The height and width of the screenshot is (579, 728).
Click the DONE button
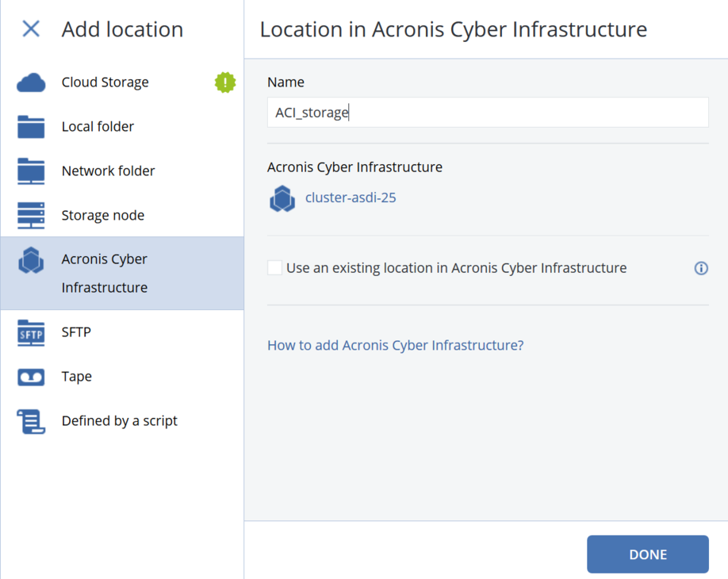pyautogui.click(x=648, y=554)
